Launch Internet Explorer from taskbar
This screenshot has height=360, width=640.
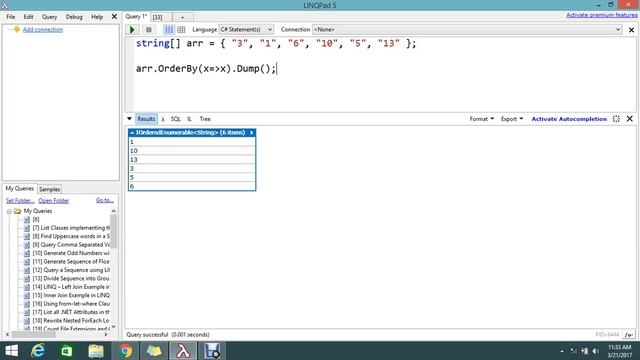pos(38,351)
